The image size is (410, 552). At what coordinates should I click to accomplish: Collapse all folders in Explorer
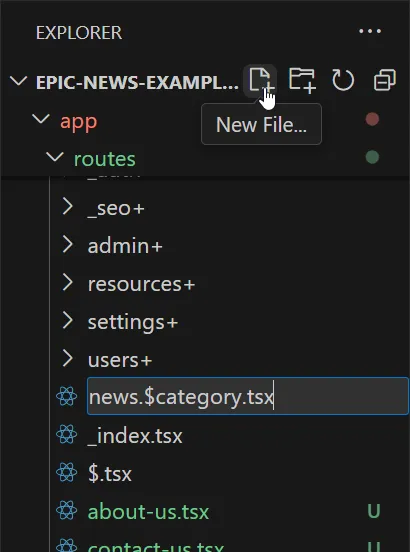click(385, 81)
